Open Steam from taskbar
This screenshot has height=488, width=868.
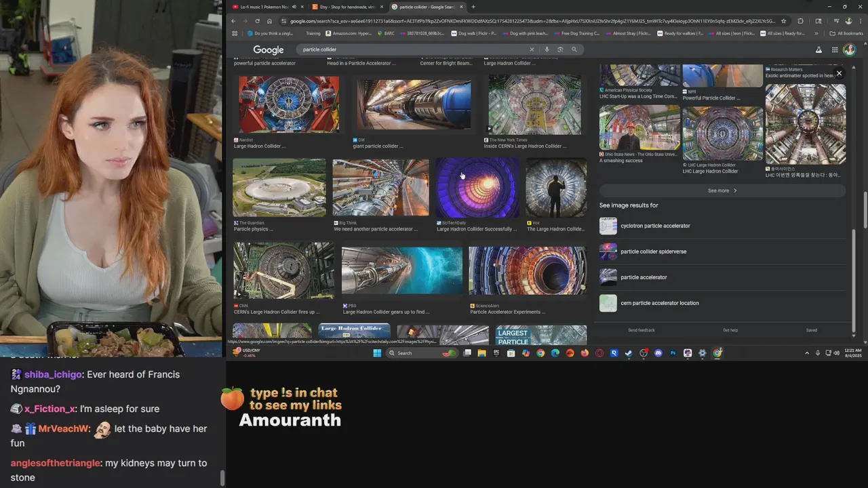[629, 353]
